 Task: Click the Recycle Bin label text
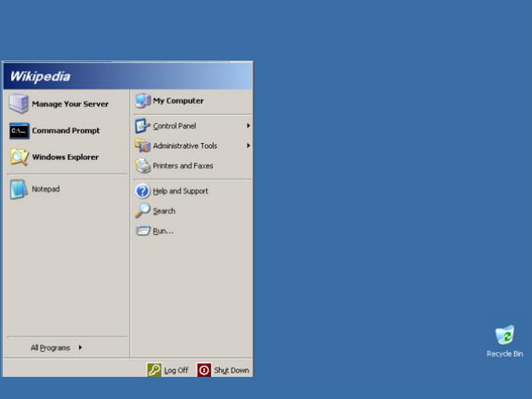pos(505,354)
